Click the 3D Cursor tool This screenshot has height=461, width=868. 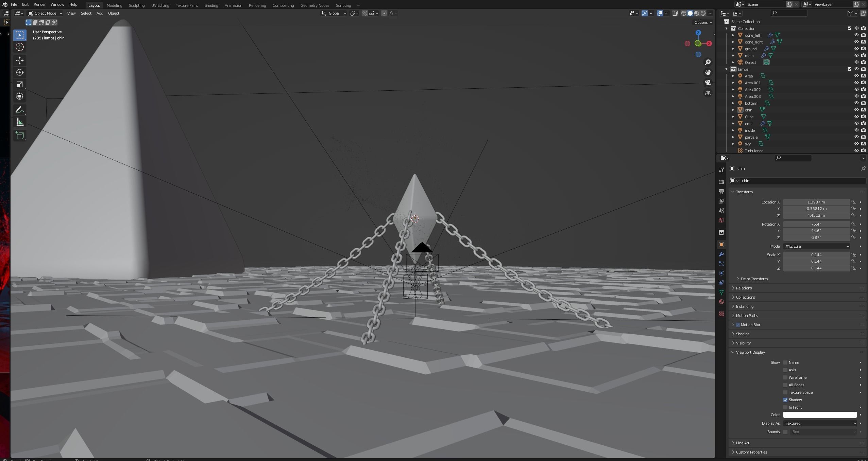click(x=20, y=47)
